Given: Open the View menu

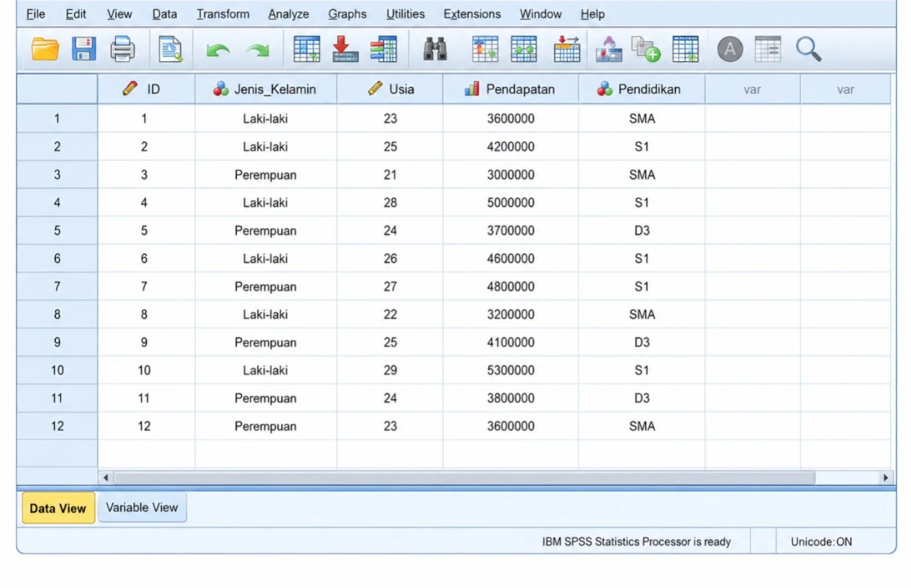Looking at the screenshot, I should point(119,14).
